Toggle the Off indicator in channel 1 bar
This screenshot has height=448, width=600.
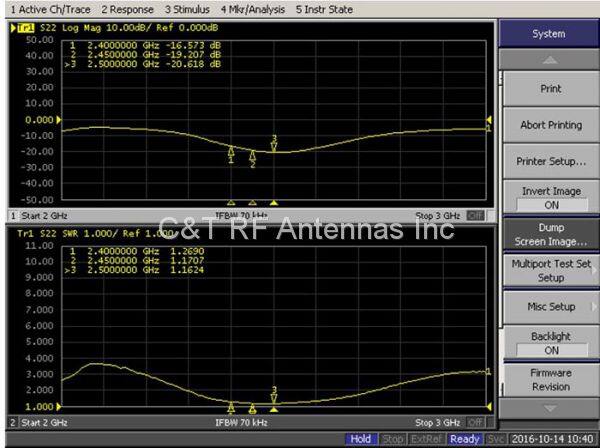(475, 215)
